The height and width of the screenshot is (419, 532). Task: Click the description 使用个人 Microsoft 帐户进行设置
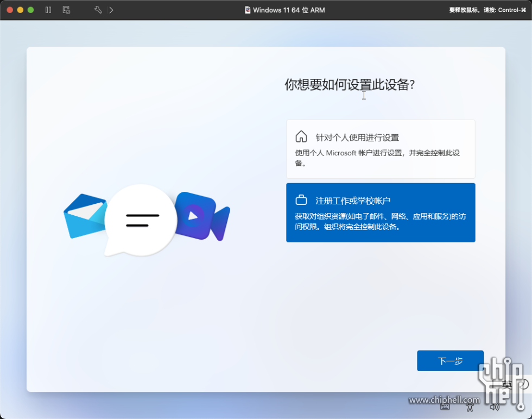377,158
